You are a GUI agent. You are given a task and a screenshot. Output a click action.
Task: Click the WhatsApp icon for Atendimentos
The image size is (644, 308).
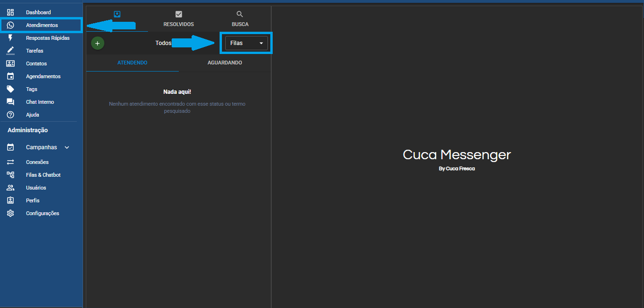[10, 25]
